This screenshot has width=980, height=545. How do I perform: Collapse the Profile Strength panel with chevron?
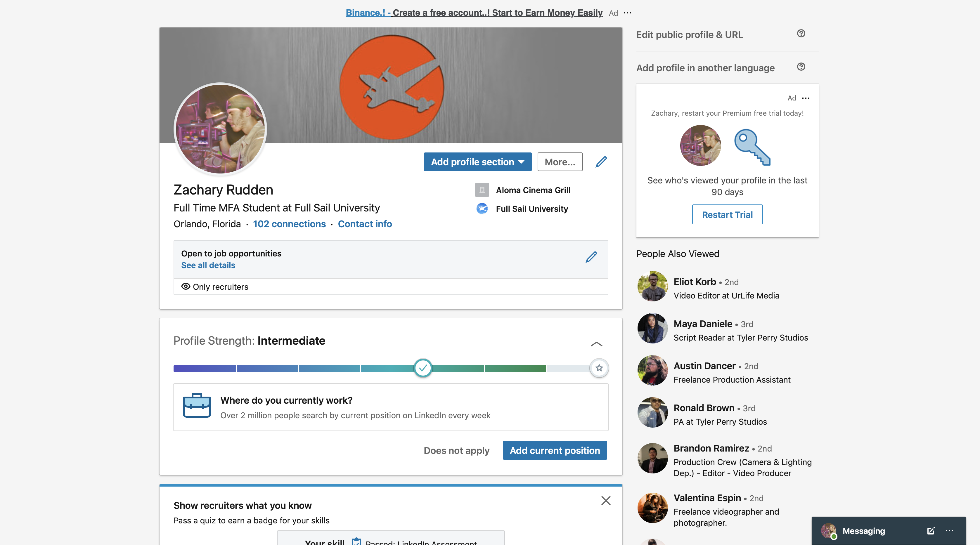[x=596, y=344]
